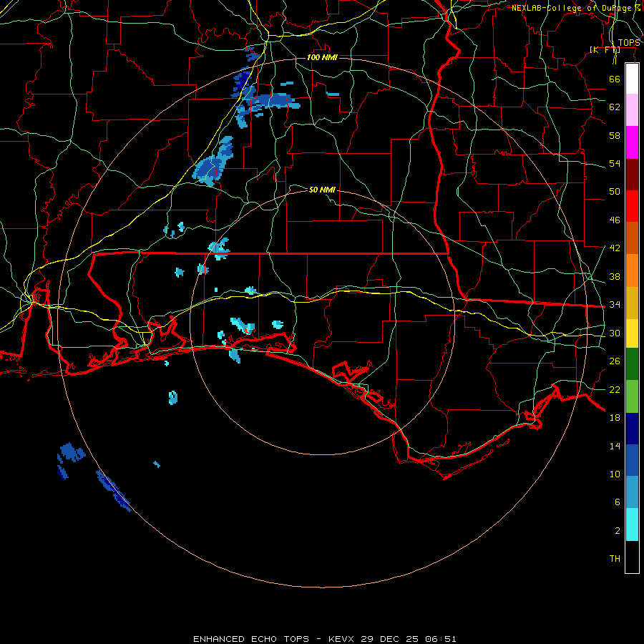Select the bright red legend swatch
Viewport: 644px width, 644px height.
tap(632, 206)
